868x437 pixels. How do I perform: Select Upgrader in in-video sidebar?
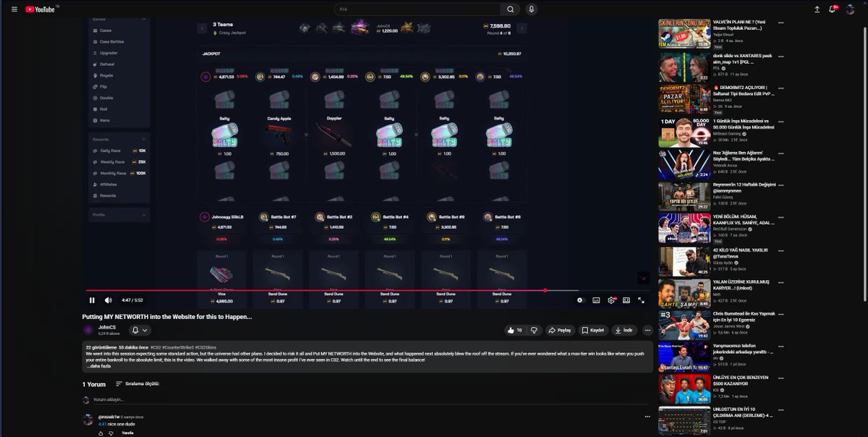pos(108,53)
